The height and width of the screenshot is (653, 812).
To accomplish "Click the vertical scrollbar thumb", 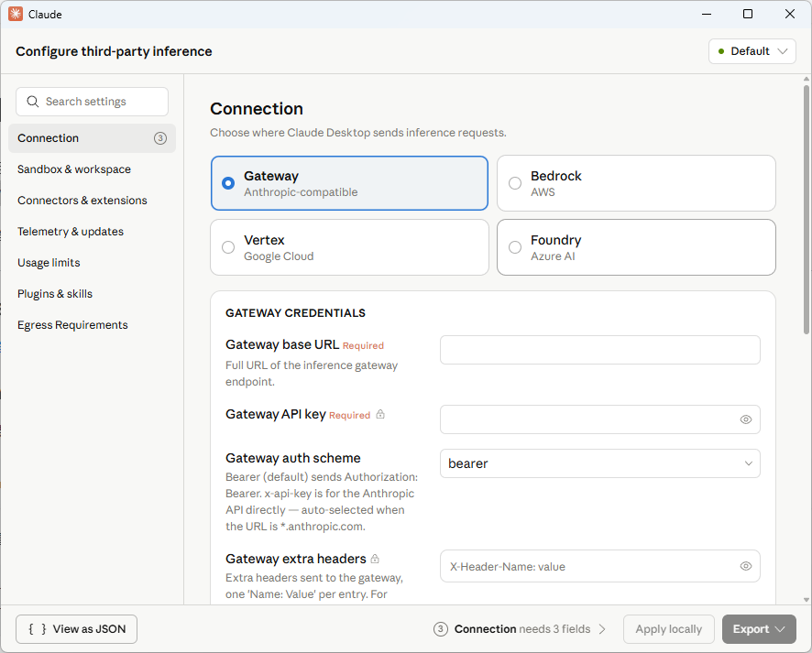I will 807,210.
